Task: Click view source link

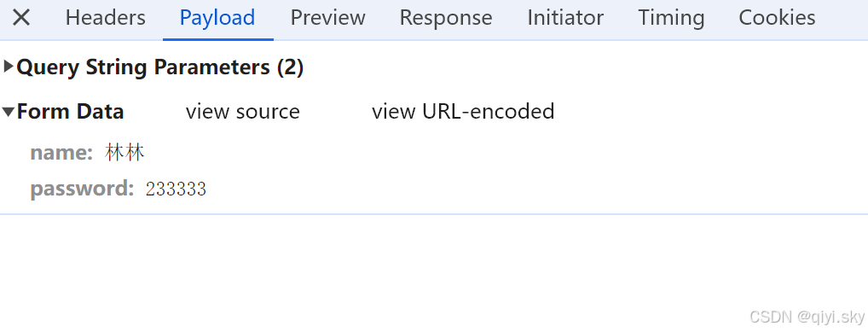Action: 242,112
